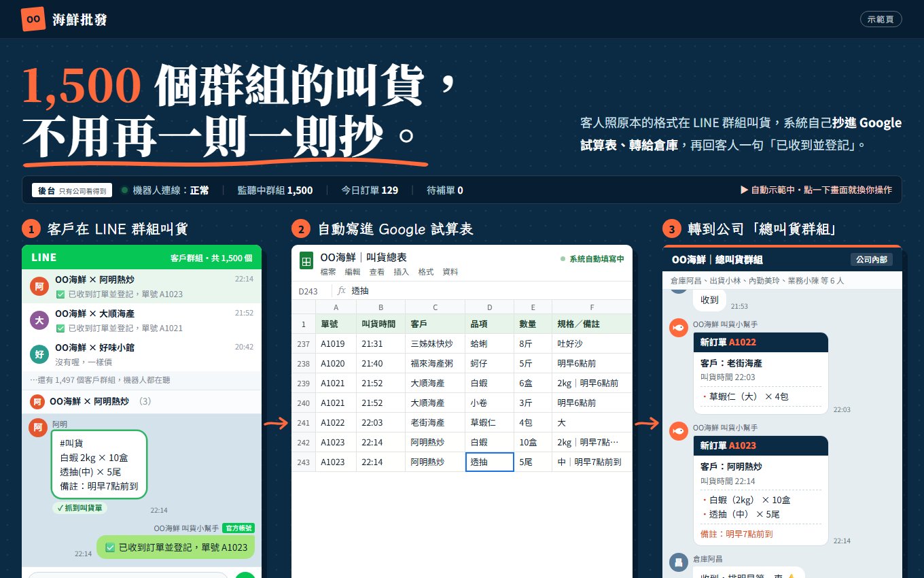Click the 蛤蜊 cell

click(x=490, y=343)
